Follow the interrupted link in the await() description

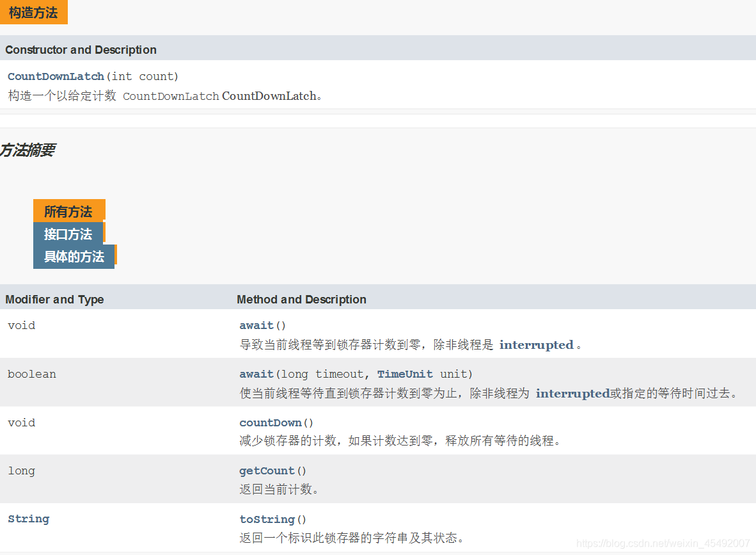[x=536, y=344]
